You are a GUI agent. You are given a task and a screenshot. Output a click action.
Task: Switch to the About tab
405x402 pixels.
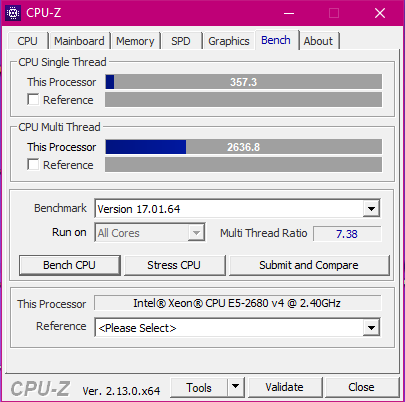318,41
